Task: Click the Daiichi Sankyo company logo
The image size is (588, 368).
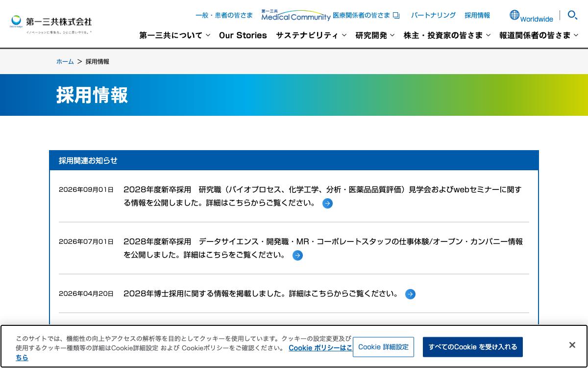Action: pyautogui.click(x=50, y=24)
